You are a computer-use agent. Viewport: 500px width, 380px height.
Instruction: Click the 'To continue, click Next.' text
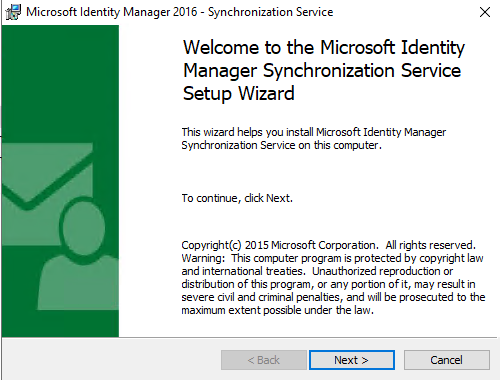(x=237, y=198)
